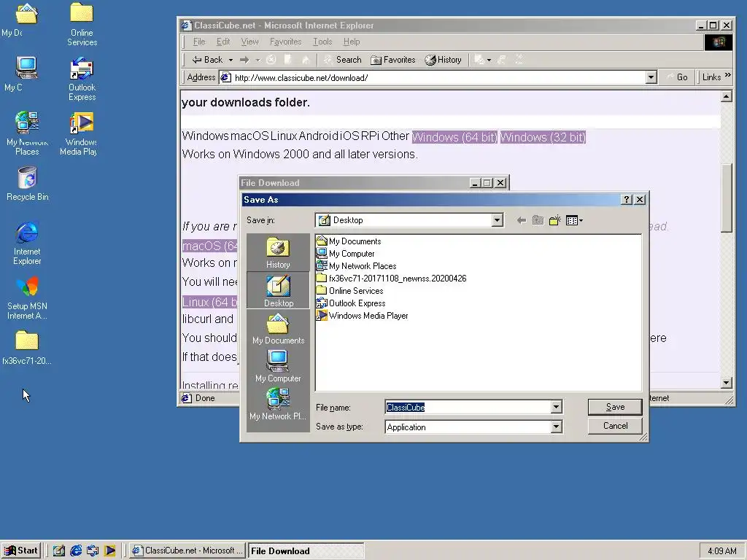Select My Documents in file list
The width and height of the screenshot is (747, 560).
click(x=349, y=241)
